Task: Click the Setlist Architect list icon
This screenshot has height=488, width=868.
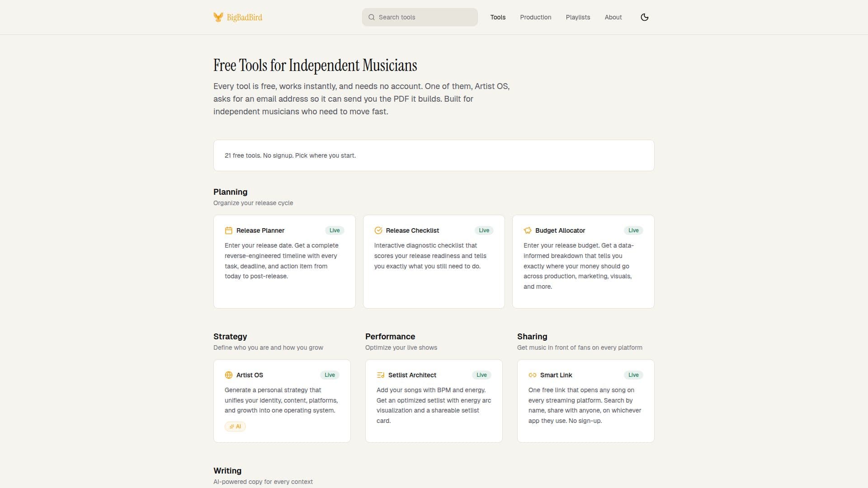Action: click(x=381, y=375)
